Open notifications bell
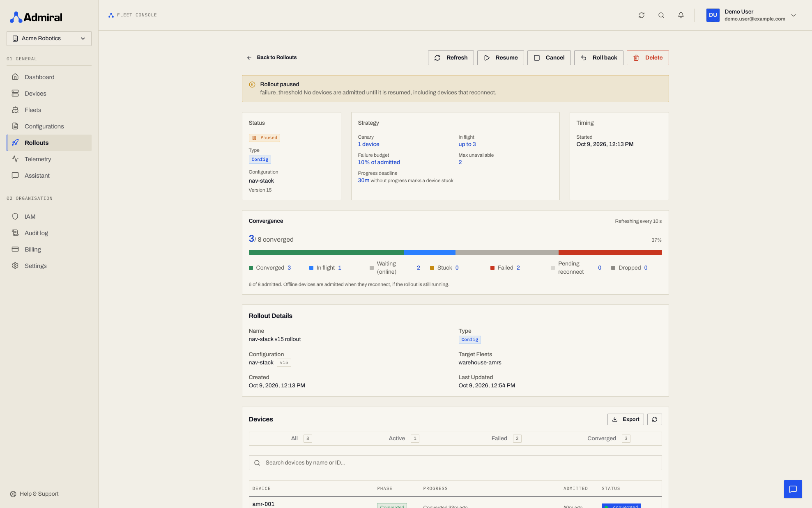Image resolution: width=812 pixels, height=508 pixels. pyautogui.click(x=681, y=15)
